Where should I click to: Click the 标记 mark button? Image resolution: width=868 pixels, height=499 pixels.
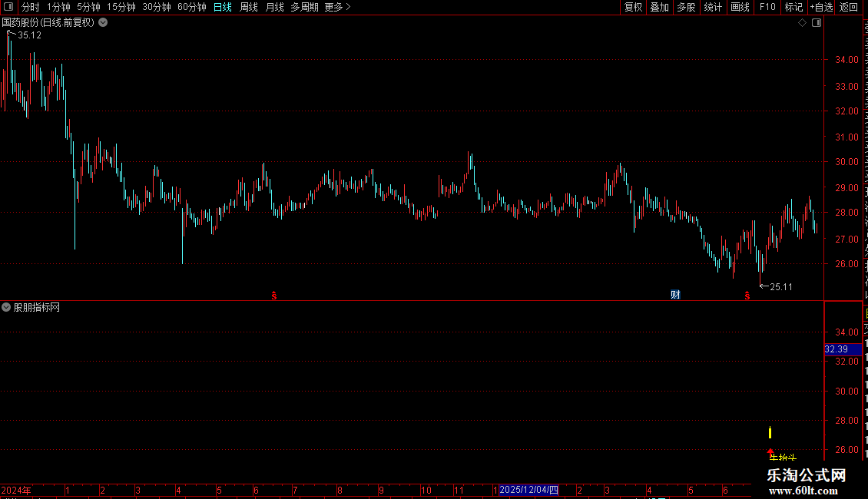[793, 7]
